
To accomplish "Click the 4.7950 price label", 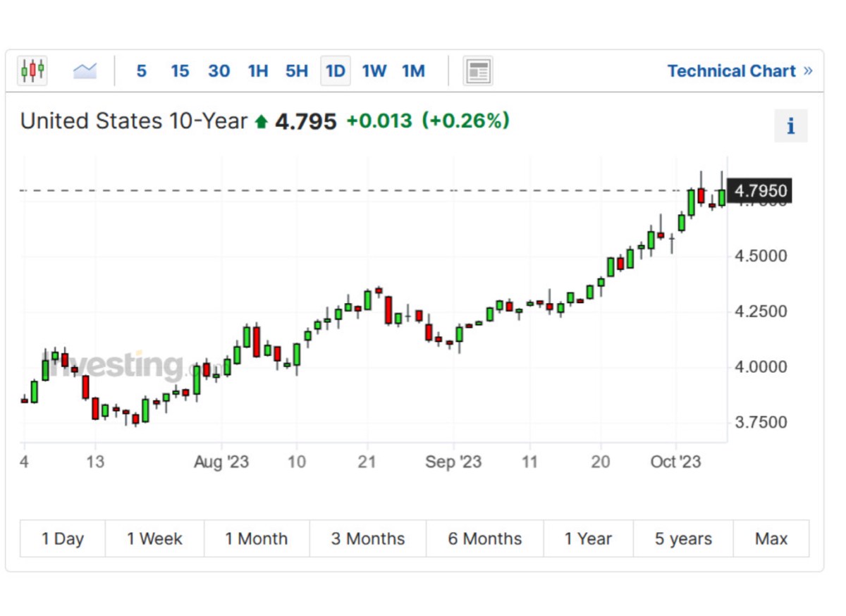I will 760,191.
